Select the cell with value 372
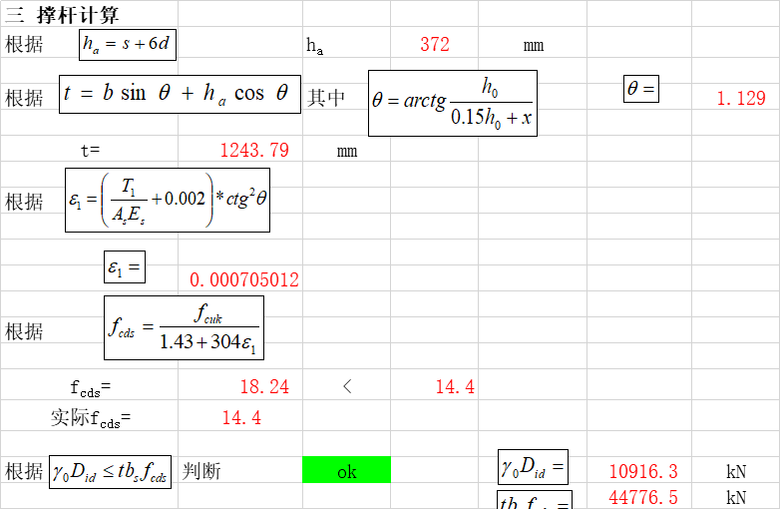The height and width of the screenshot is (509, 780). 434,45
